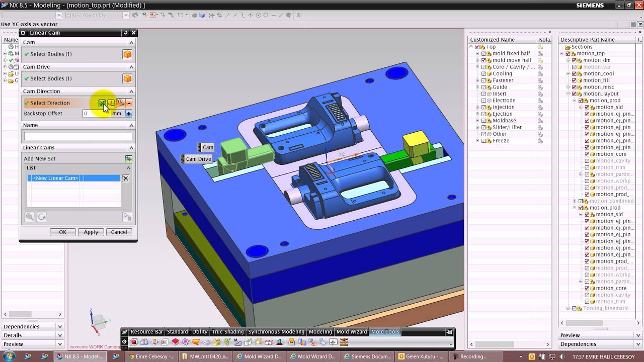Click the Isolate icon in mold fixed half row
Screen dimensions: 644x362
pos(540,53)
